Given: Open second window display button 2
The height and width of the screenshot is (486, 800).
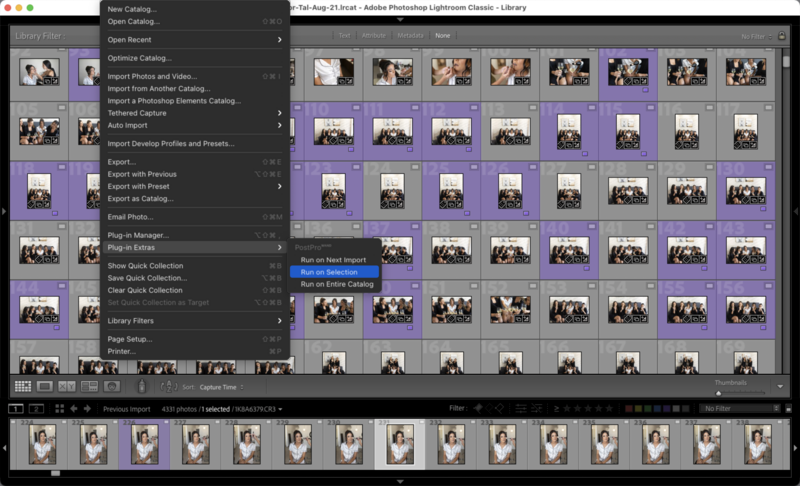Looking at the screenshot, I should tap(36, 408).
